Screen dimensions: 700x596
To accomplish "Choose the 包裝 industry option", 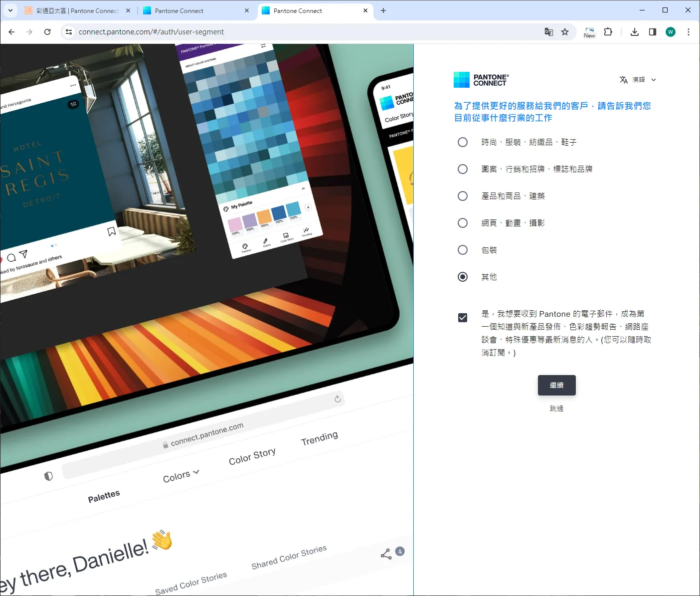I will (x=463, y=249).
